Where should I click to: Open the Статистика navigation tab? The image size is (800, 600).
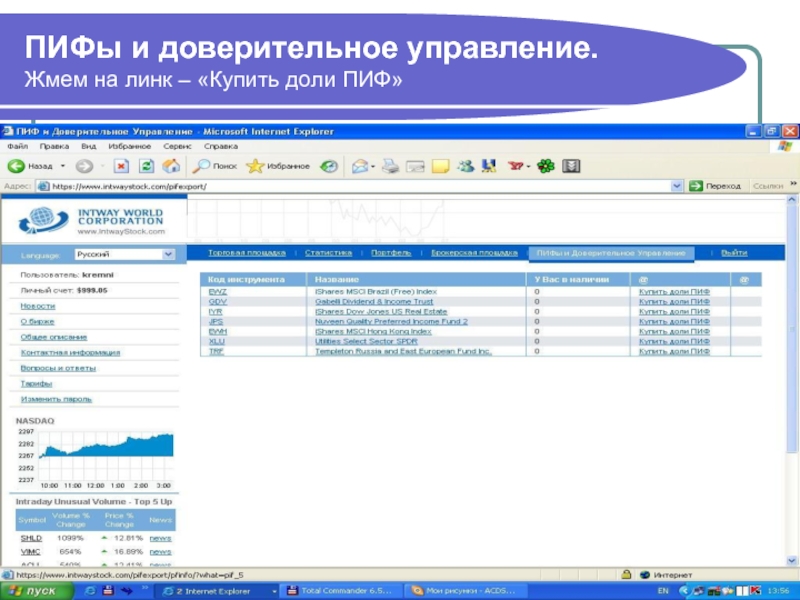click(x=328, y=253)
